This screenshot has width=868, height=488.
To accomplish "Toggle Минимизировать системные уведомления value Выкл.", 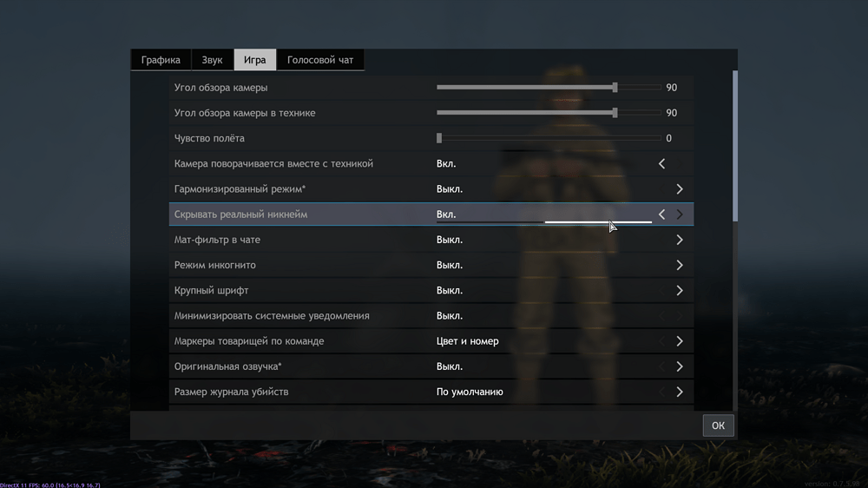I will [449, 316].
